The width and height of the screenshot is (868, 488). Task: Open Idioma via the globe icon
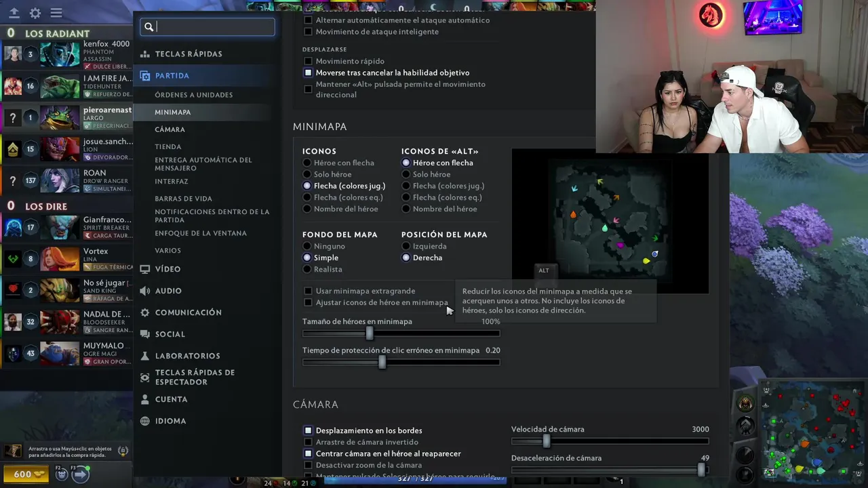pos(144,421)
